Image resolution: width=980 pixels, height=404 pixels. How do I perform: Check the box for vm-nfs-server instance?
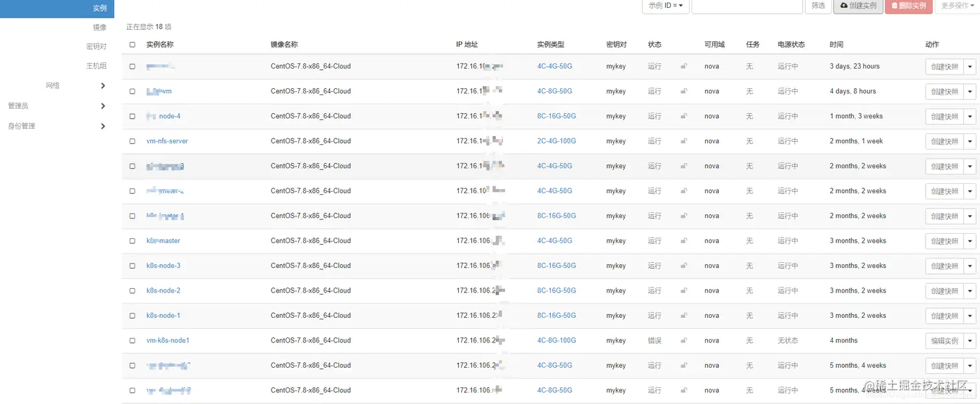132,141
